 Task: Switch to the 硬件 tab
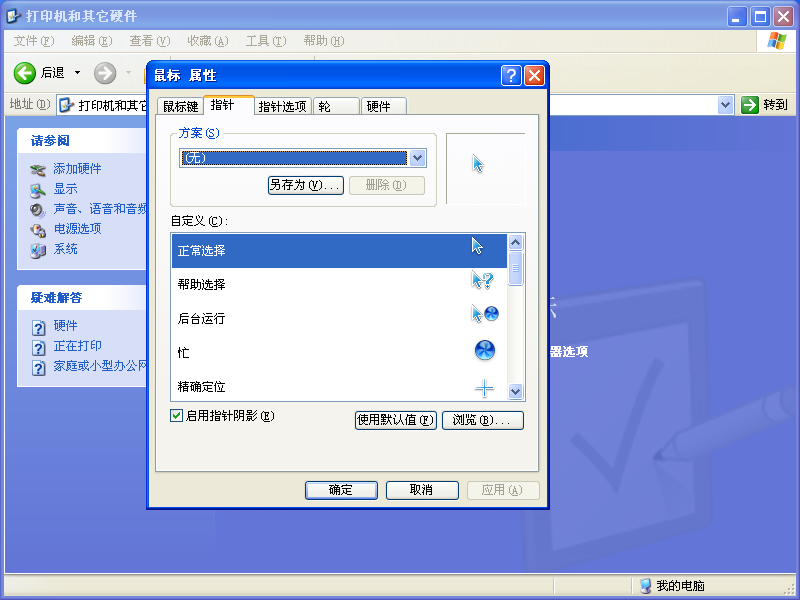pyautogui.click(x=378, y=107)
